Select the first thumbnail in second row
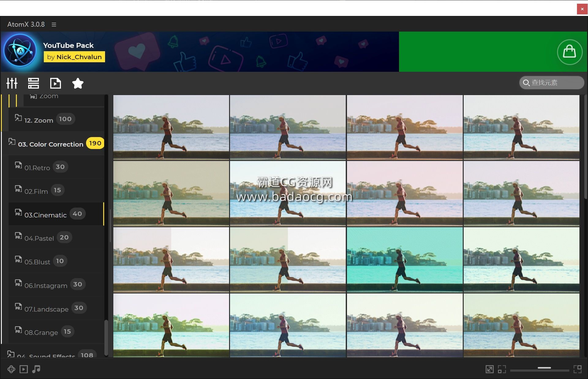This screenshot has height=379, width=588. (x=171, y=193)
